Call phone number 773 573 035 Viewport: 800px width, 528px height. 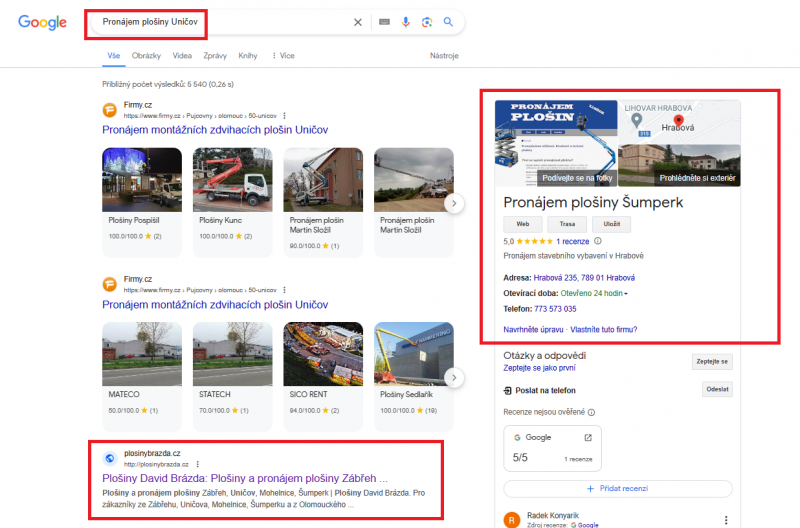coord(555,309)
